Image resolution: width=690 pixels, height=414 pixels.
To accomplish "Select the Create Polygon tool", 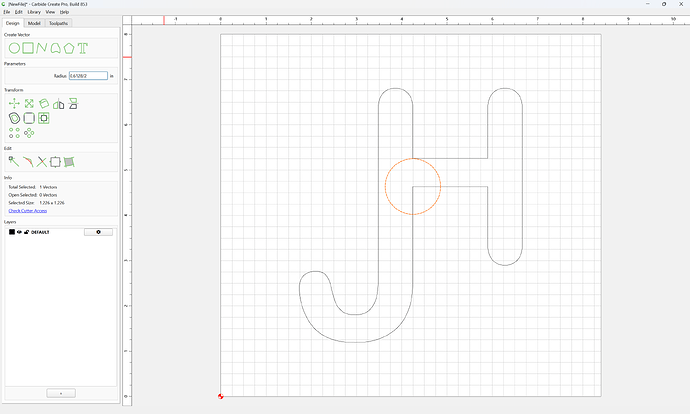I will (69, 48).
